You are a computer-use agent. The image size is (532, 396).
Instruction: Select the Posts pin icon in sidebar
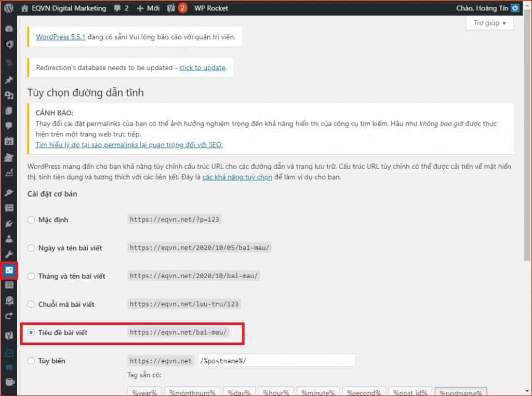point(8,80)
